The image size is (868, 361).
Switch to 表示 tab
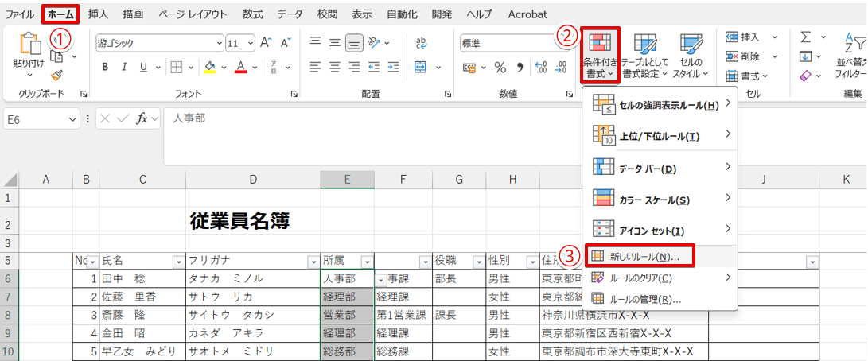tap(363, 14)
